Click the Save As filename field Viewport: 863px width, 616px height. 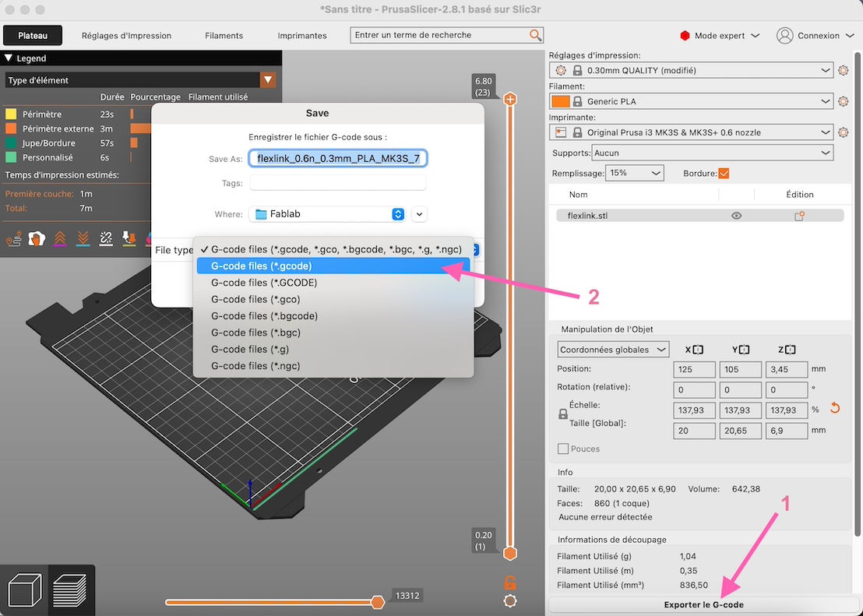point(338,159)
